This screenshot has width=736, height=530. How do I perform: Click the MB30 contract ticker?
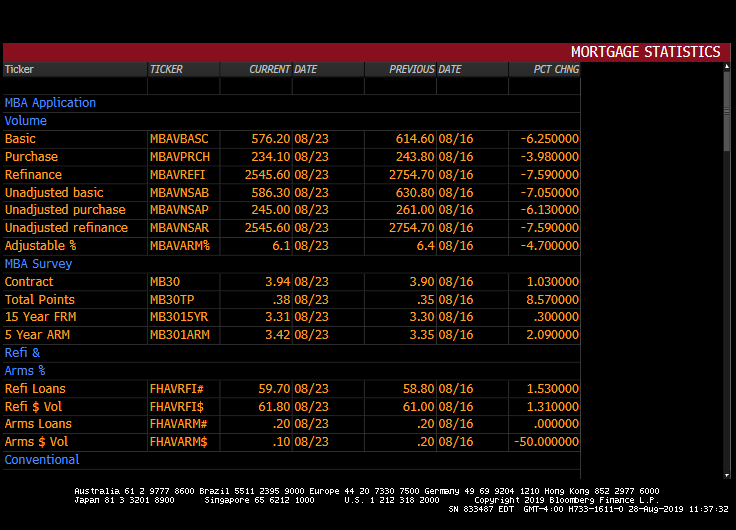pyautogui.click(x=165, y=282)
